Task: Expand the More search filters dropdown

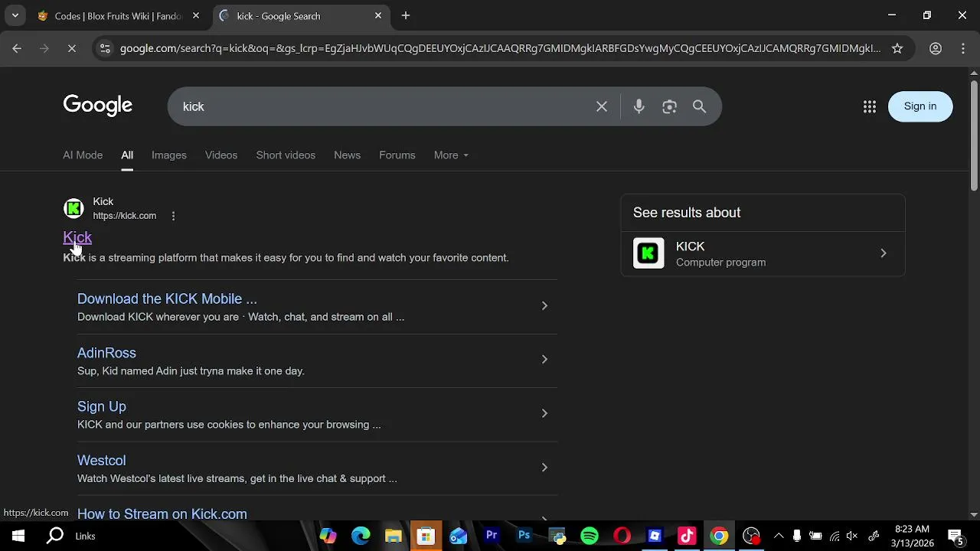Action: click(x=451, y=155)
